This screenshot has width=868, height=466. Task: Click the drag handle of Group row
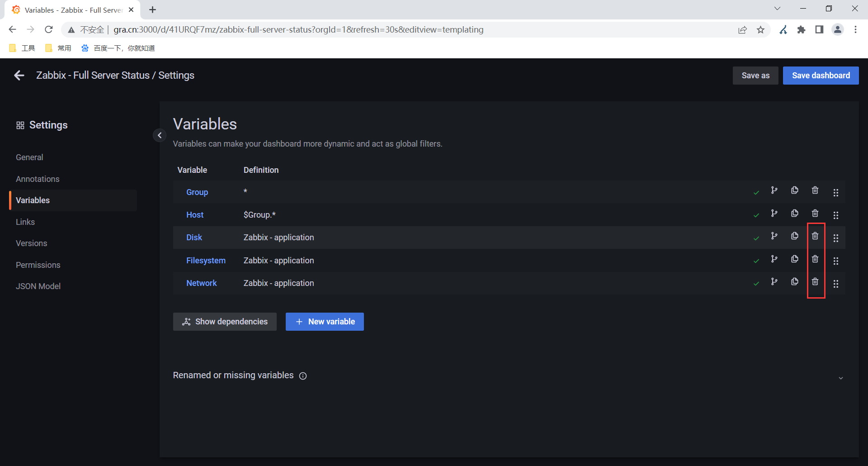(836, 193)
